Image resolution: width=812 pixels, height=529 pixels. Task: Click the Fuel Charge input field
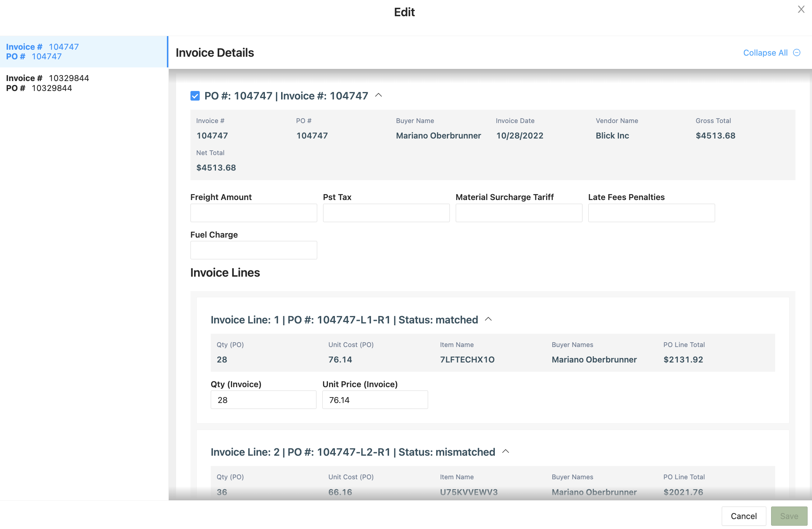point(253,250)
